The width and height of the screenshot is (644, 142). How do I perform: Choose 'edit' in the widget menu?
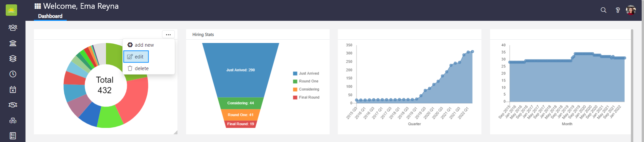click(136, 57)
